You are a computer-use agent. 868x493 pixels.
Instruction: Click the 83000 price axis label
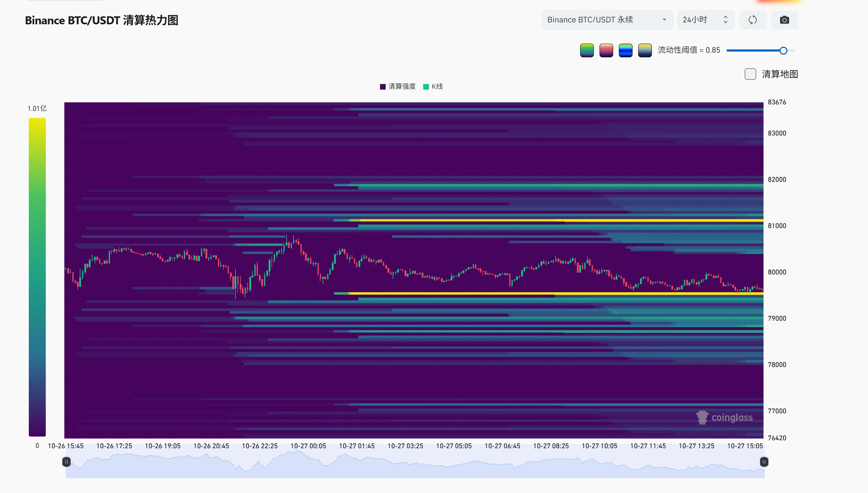[x=777, y=133]
